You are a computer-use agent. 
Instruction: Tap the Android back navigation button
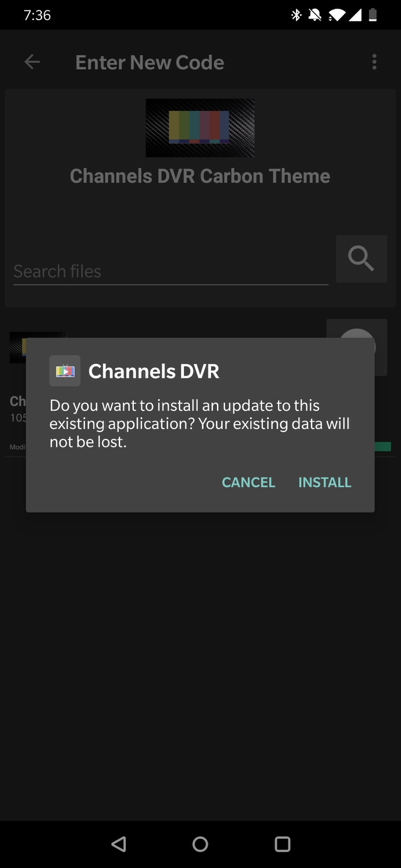(118, 844)
